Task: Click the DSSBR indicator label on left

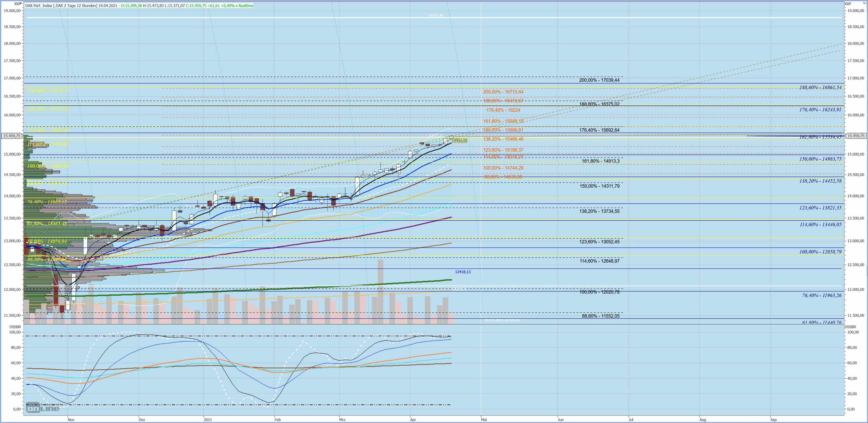Action: [15, 327]
